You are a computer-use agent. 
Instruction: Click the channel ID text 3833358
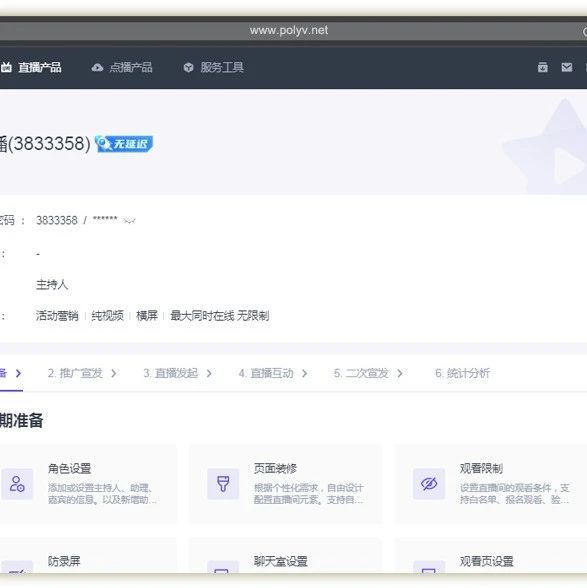click(57, 220)
